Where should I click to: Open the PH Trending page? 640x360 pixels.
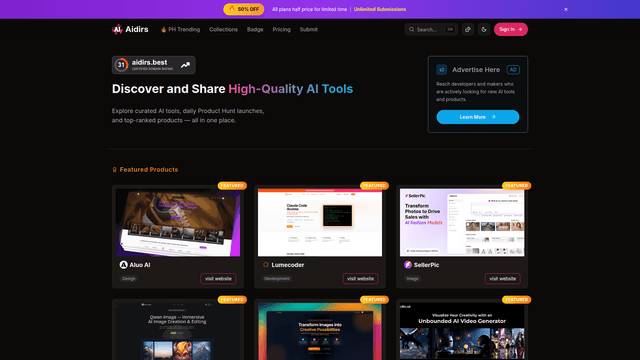click(x=180, y=29)
